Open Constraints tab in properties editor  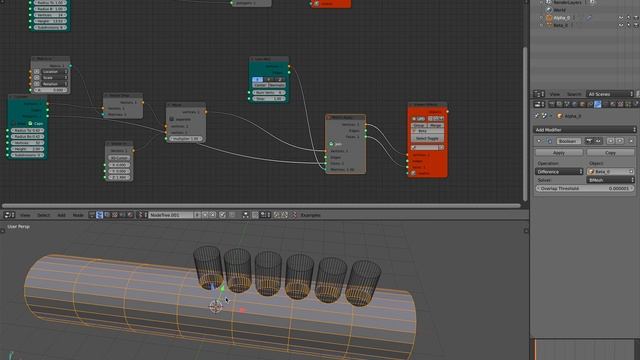[x=590, y=105]
